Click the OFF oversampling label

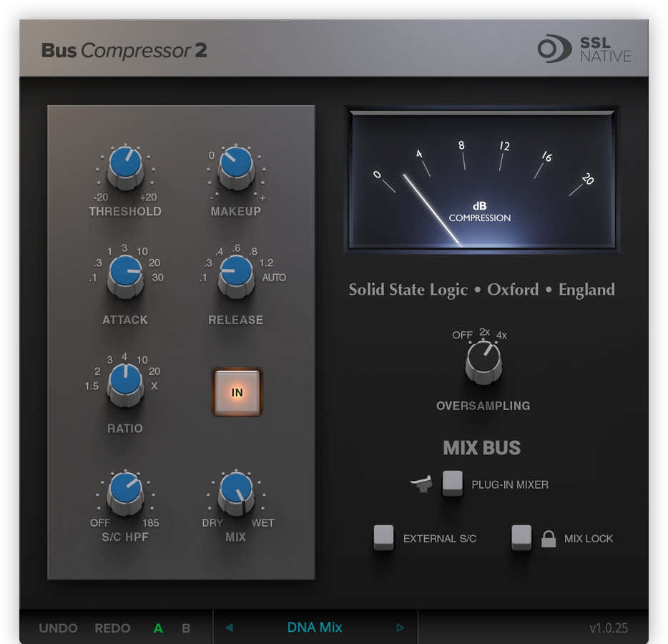click(x=462, y=335)
